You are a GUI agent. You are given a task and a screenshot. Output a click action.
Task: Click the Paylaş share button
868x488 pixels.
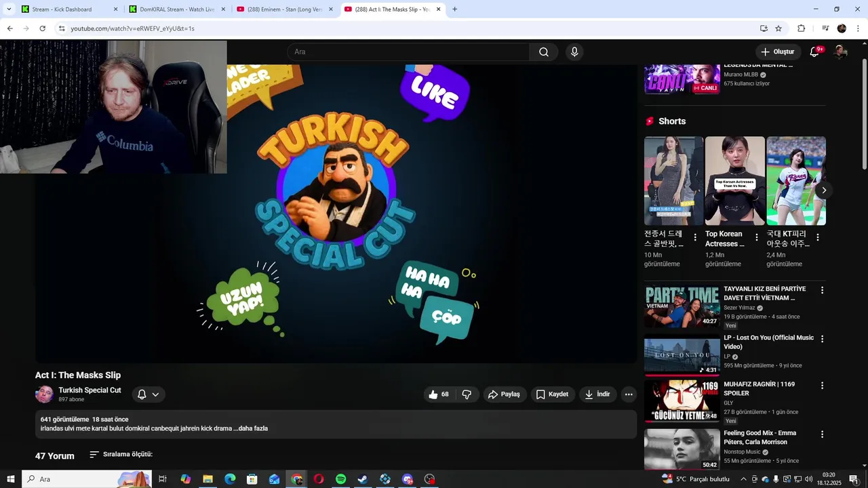coord(505,394)
